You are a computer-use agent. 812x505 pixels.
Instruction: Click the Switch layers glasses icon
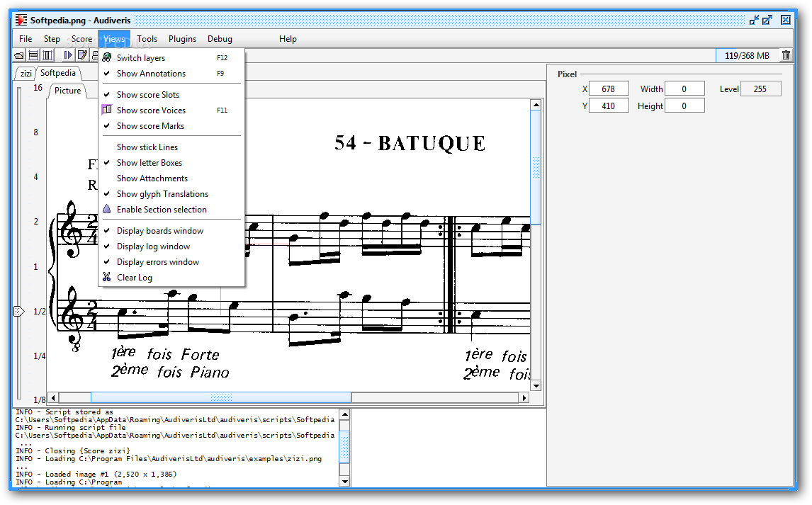pos(107,57)
